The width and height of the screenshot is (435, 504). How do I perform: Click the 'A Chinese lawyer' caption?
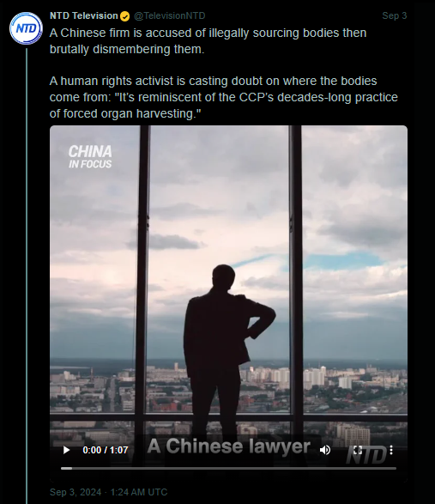[228, 446]
